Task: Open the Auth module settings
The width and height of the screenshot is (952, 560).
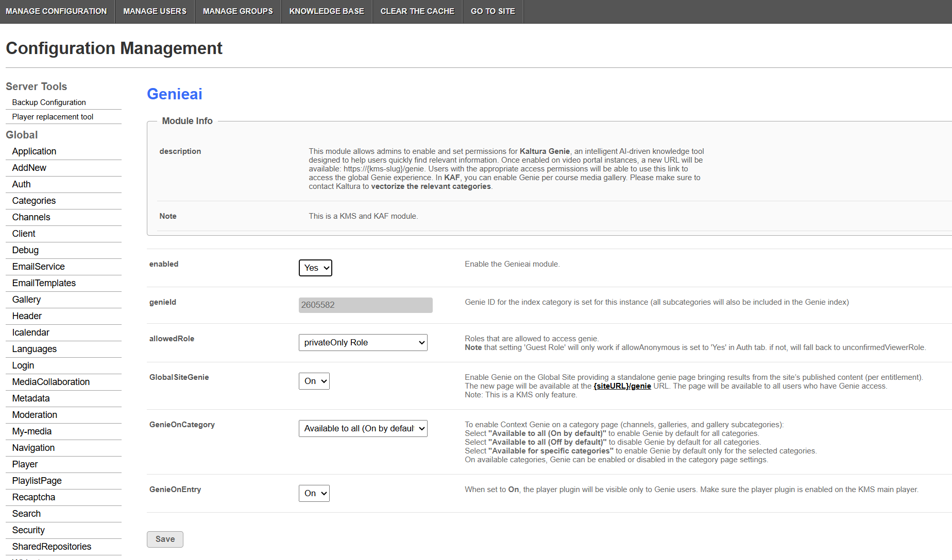Action: click(22, 184)
